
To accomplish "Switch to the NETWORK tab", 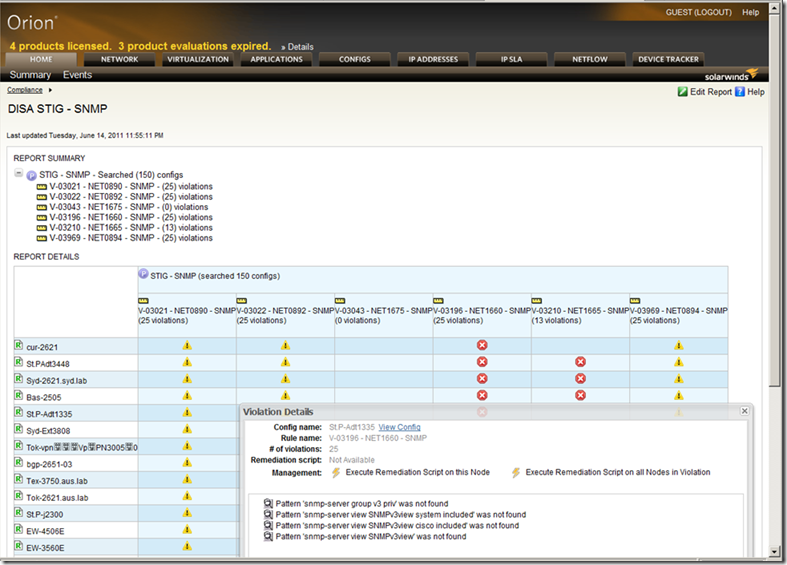I will pos(119,59).
